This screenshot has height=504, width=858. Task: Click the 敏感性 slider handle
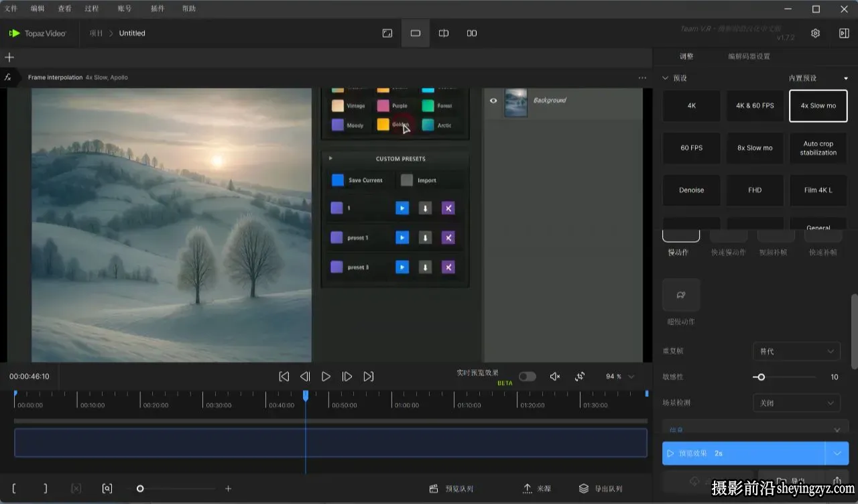click(x=761, y=377)
